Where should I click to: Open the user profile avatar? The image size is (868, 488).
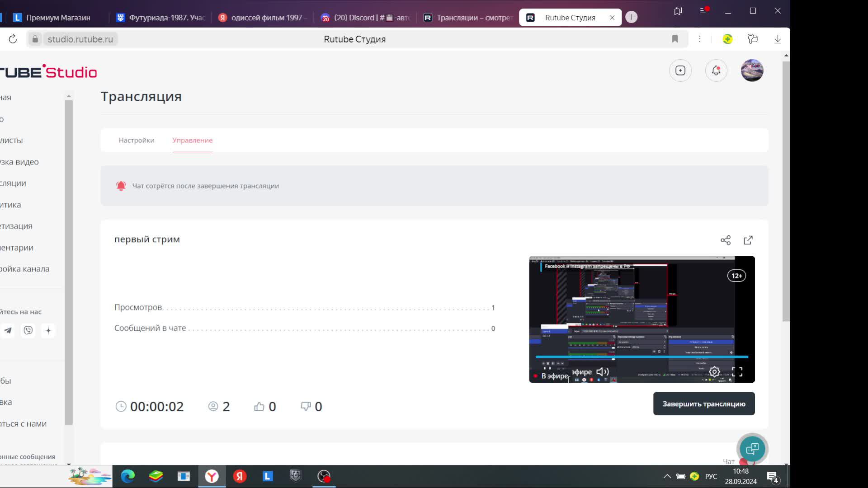pyautogui.click(x=752, y=70)
